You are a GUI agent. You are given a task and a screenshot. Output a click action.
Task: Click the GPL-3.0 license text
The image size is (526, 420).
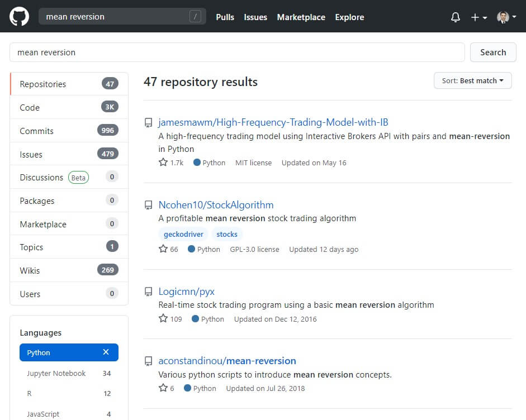(254, 250)
